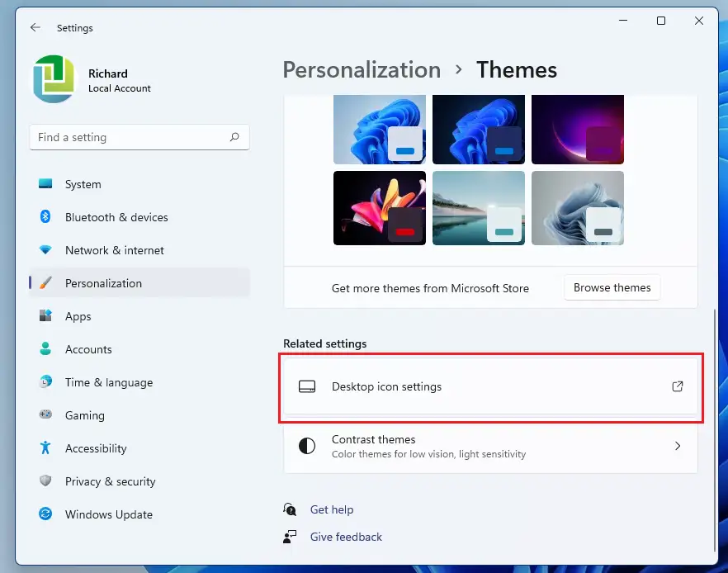This screenshot has width=728, height=573.
Task: Pick the teal lake landscape theme
Action: pyautogui.click(x=478, y=207)
